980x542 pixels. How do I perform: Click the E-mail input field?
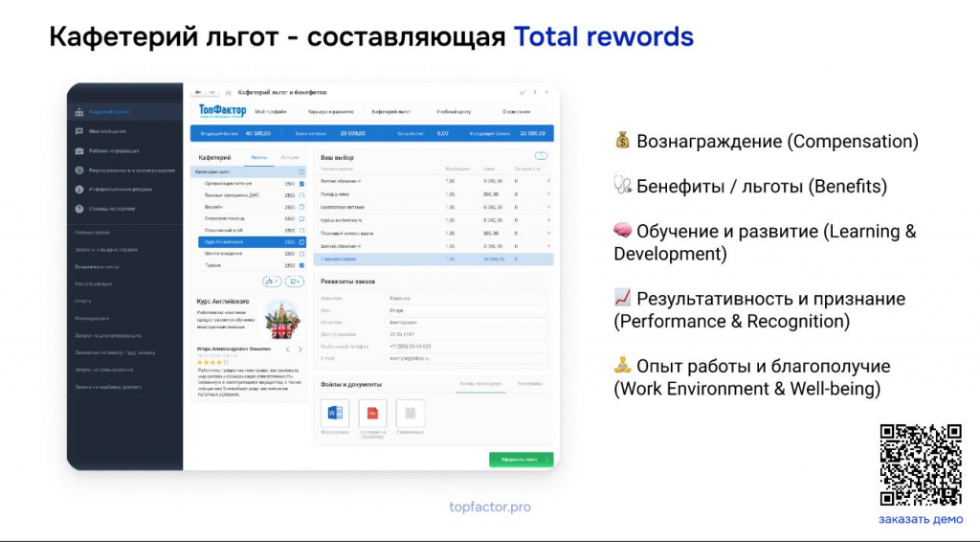tap(466, 359)
